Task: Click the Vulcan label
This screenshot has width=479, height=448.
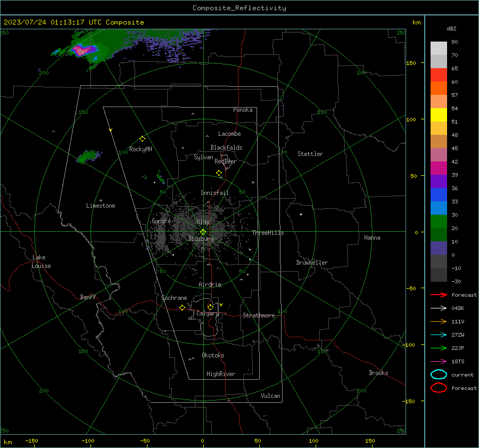Action: click(270, 396)
